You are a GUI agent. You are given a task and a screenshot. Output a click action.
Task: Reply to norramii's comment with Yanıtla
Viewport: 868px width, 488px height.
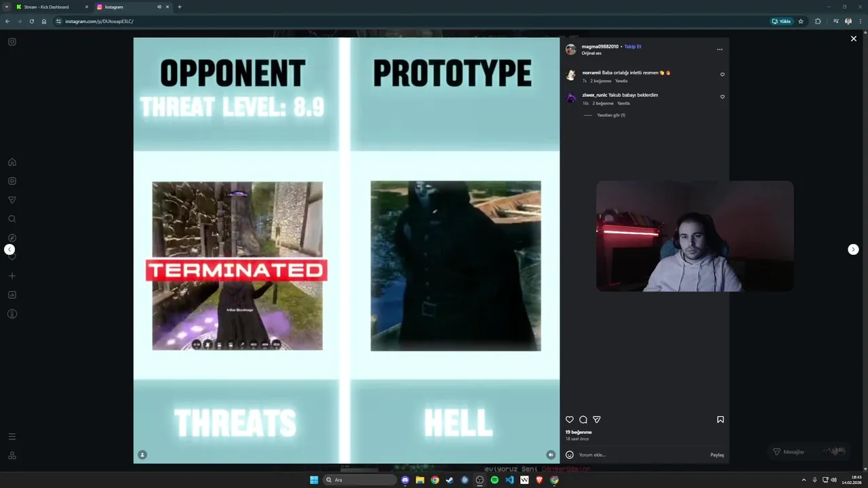click(621, 81)
